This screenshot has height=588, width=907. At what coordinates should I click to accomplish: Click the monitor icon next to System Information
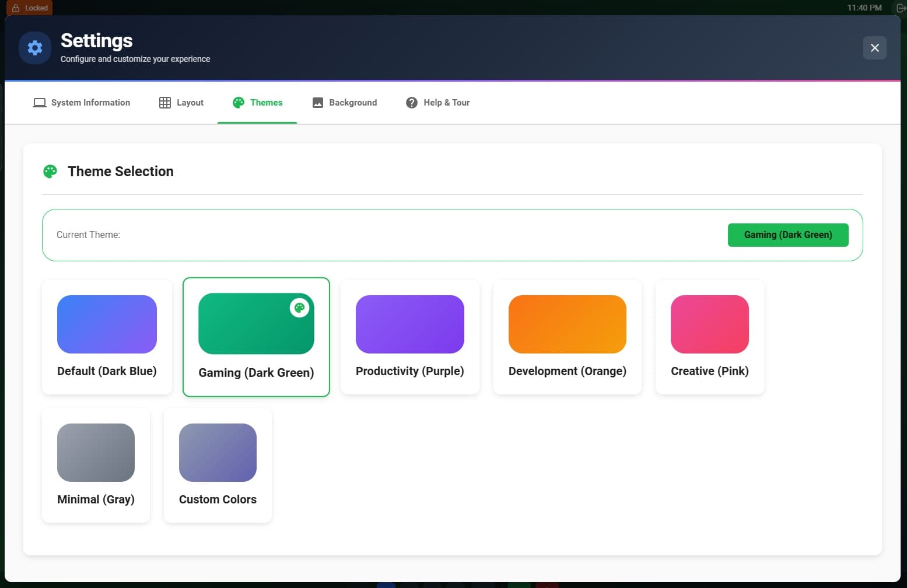[39, 102]
